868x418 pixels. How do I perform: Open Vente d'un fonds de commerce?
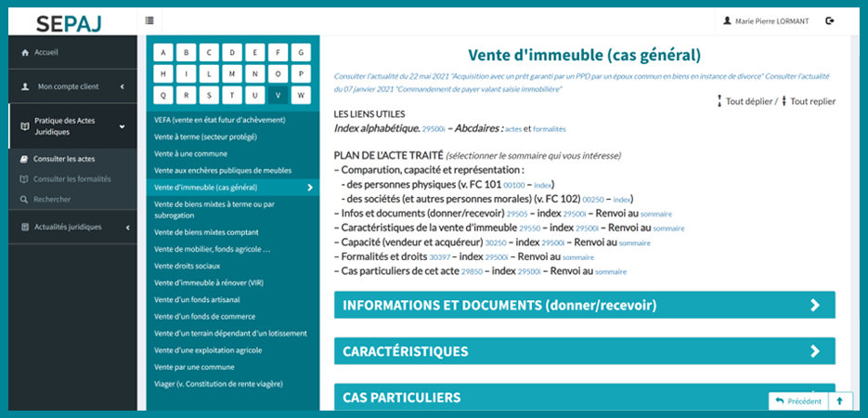(205, 317)
